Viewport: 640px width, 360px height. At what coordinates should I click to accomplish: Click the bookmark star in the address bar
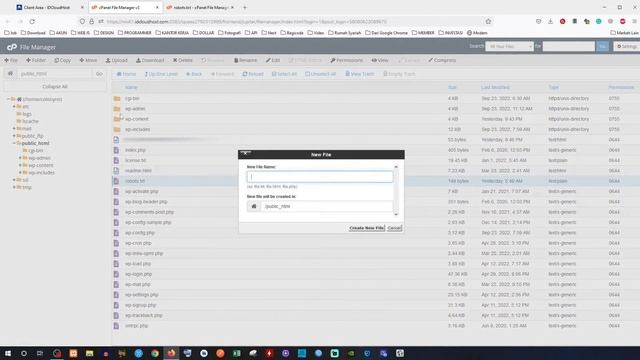(488, 21)
